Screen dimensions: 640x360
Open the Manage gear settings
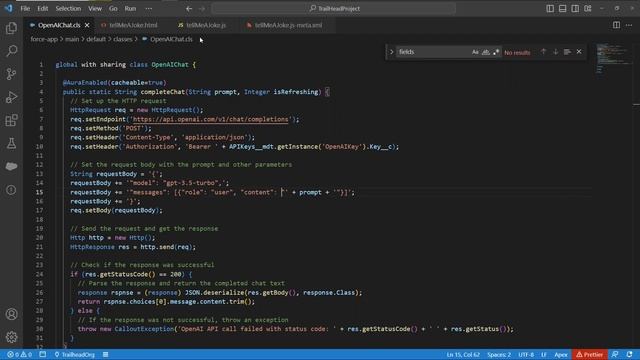point(11,337)
